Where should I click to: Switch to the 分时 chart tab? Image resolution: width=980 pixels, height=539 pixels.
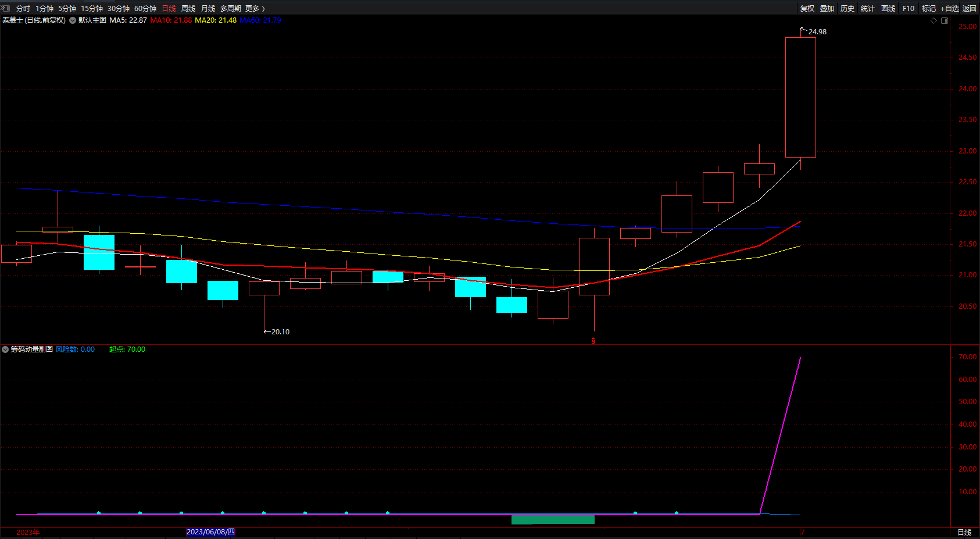coord(23,9)
